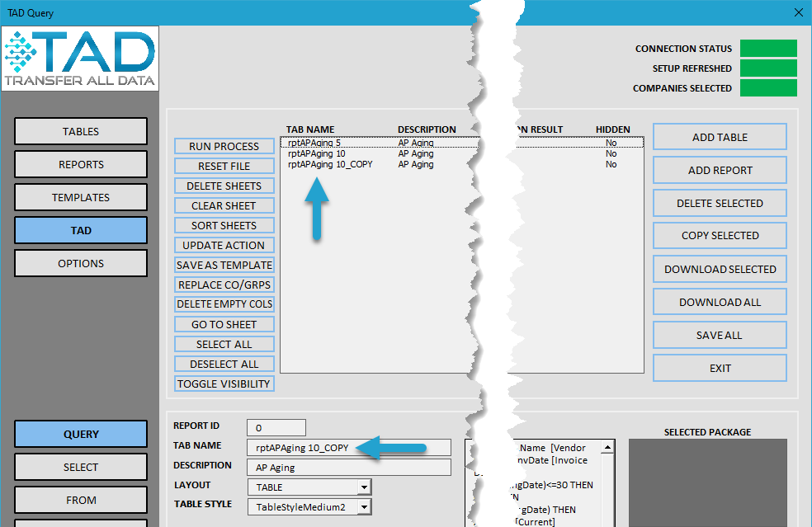The image size is (812, 527).
Task: Close the TAD Query window
Action: pos(799,12)
